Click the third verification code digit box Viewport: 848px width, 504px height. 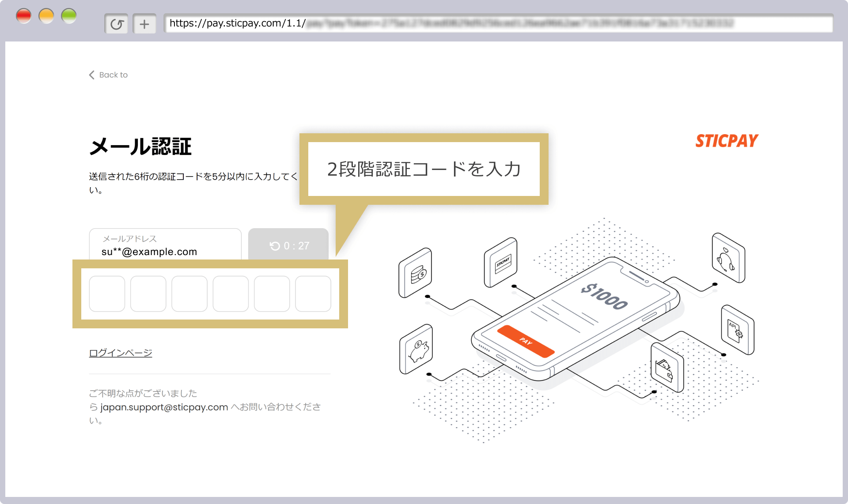point(189,294)
